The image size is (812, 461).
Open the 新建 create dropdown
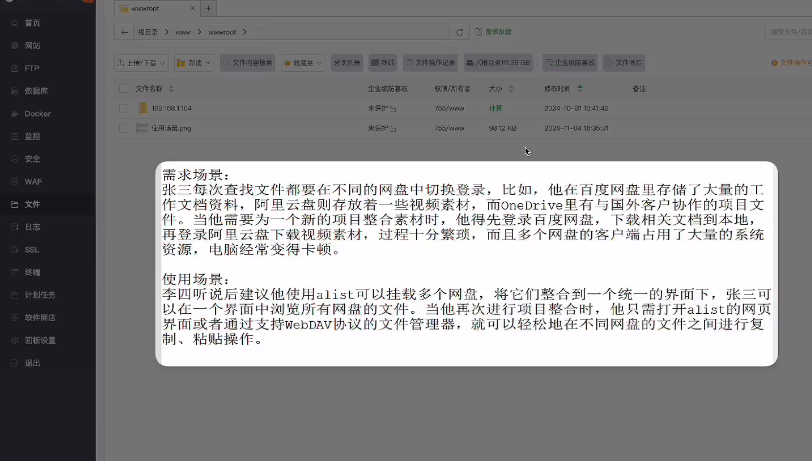[194, 63]
